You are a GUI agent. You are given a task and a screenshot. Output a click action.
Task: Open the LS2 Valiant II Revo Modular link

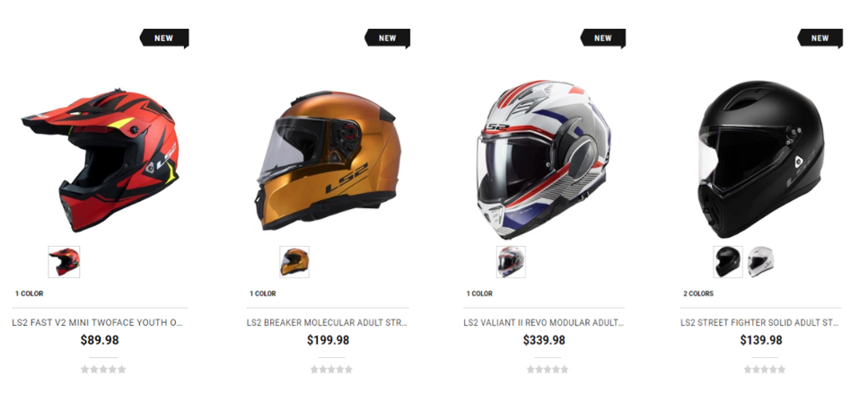pos(544,322)
